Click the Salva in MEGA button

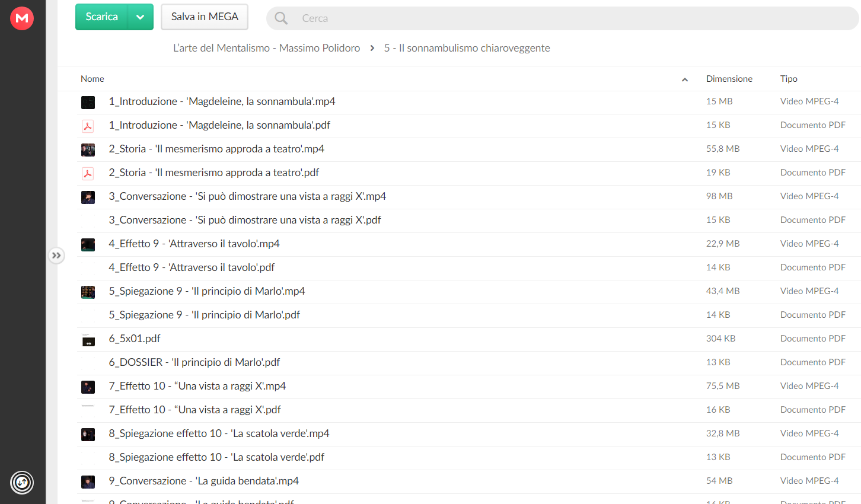pos(205,17)
